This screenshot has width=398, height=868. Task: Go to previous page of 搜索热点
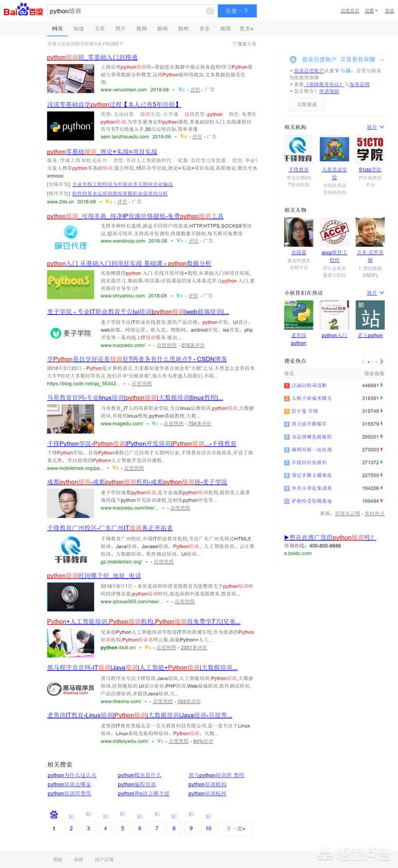(364, 361)
